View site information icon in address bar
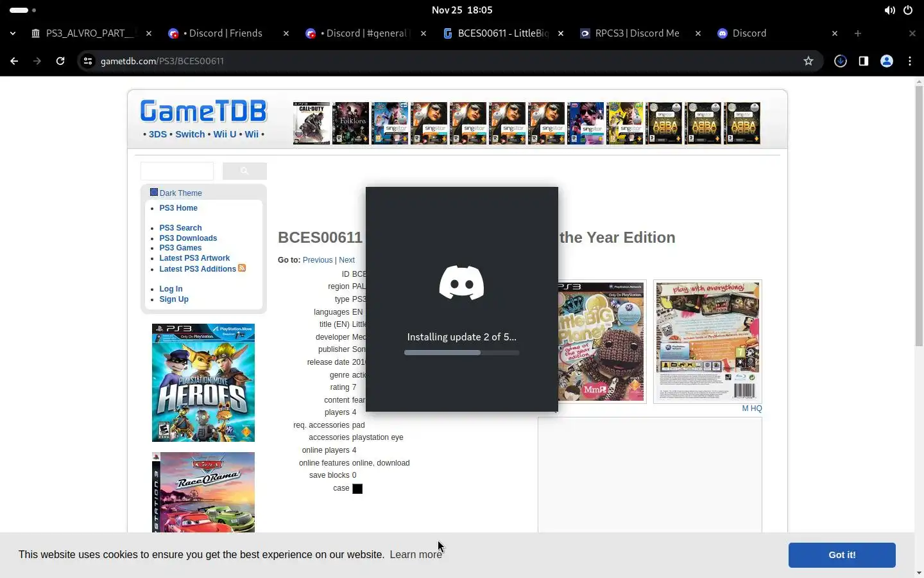 click(88, 61)
